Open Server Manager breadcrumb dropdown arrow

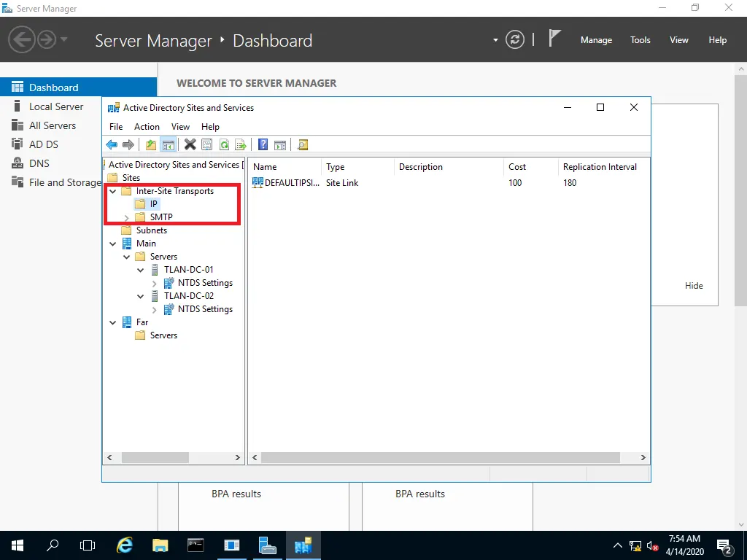click(495, 40)
